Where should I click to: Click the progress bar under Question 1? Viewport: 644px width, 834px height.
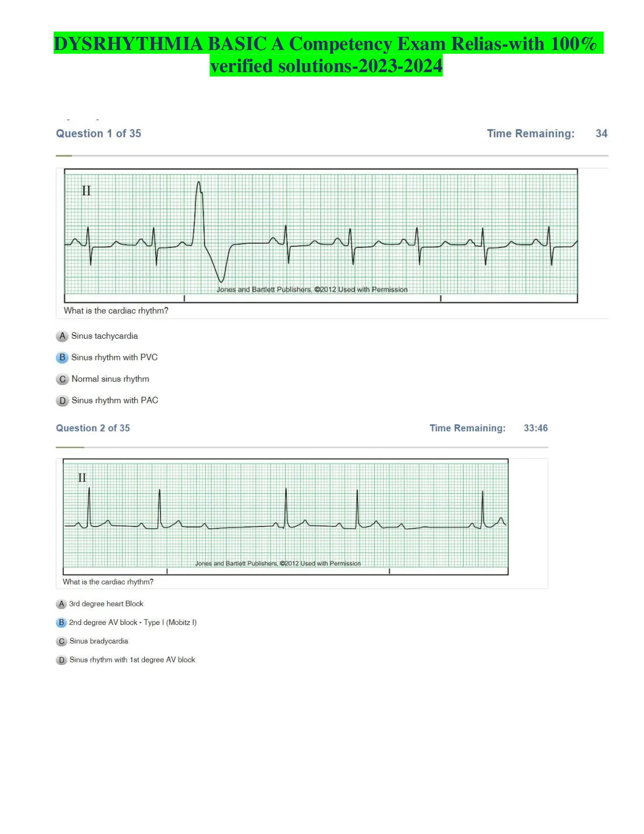pyautogui.click(x=332, y=156)
